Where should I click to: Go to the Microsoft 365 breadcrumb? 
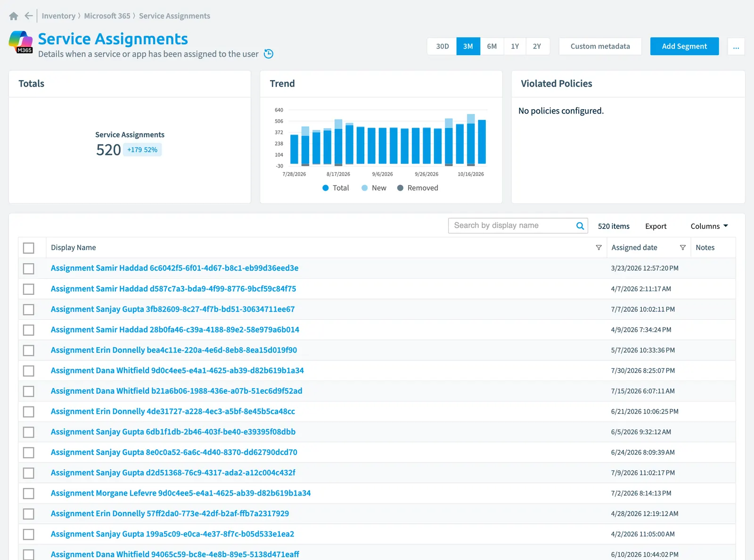pyautogui.click(x=107, y=16)
